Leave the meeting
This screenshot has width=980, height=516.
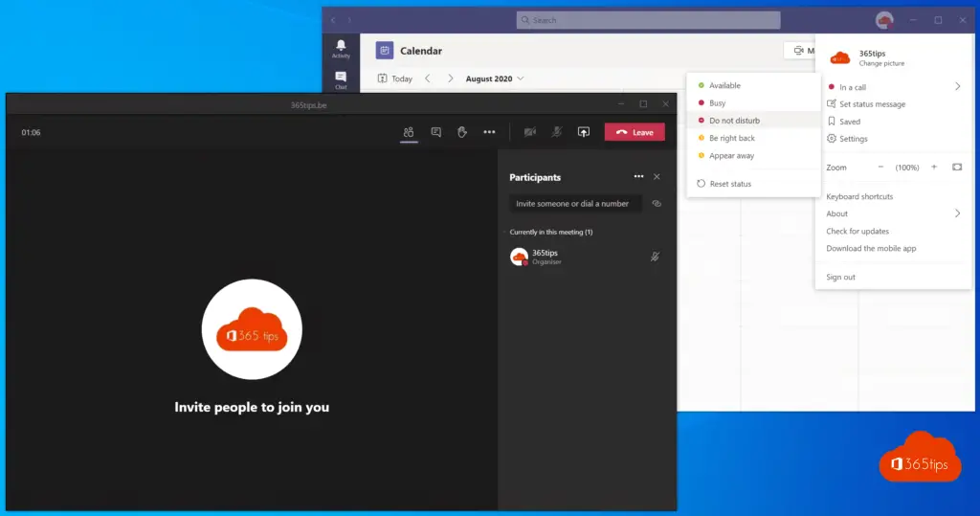tap(635, 132)
